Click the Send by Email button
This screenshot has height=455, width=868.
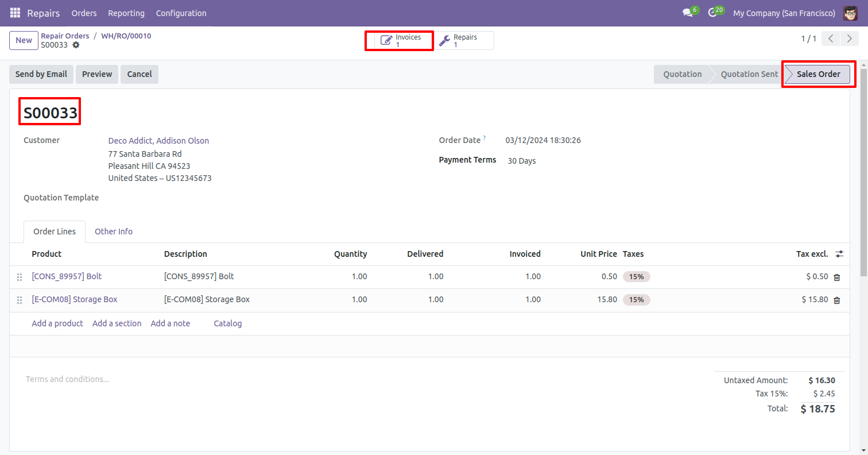pyautogui.click(x=41, y=74)
